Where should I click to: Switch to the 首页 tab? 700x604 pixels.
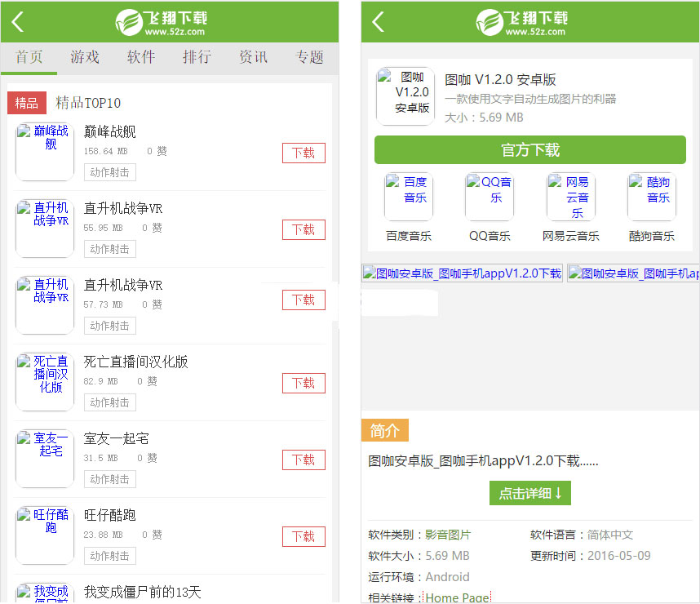click(29, 57)
